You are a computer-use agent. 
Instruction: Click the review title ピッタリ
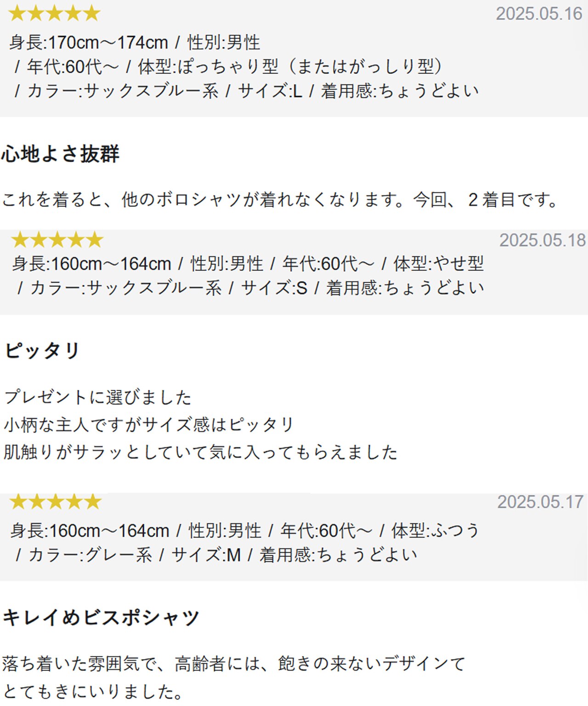tap(42, 351)
